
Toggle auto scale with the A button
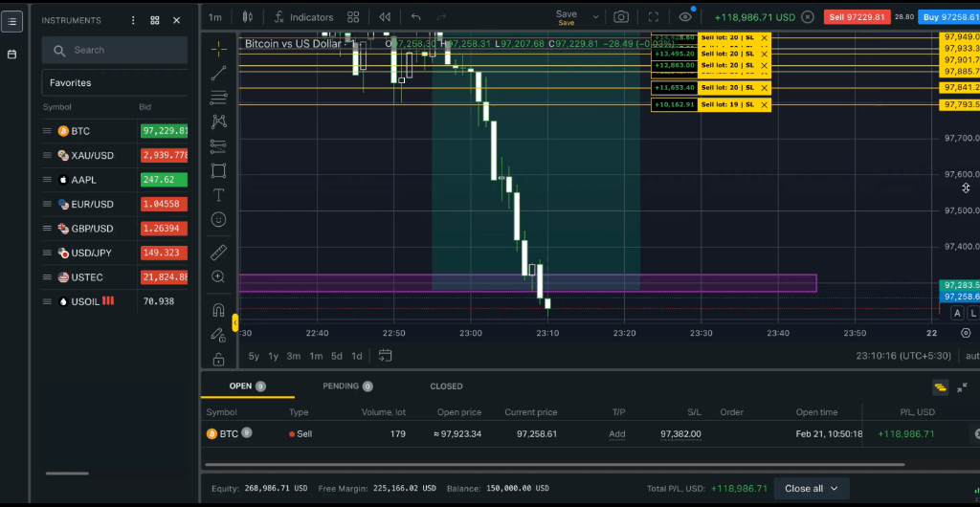(957, 314)
